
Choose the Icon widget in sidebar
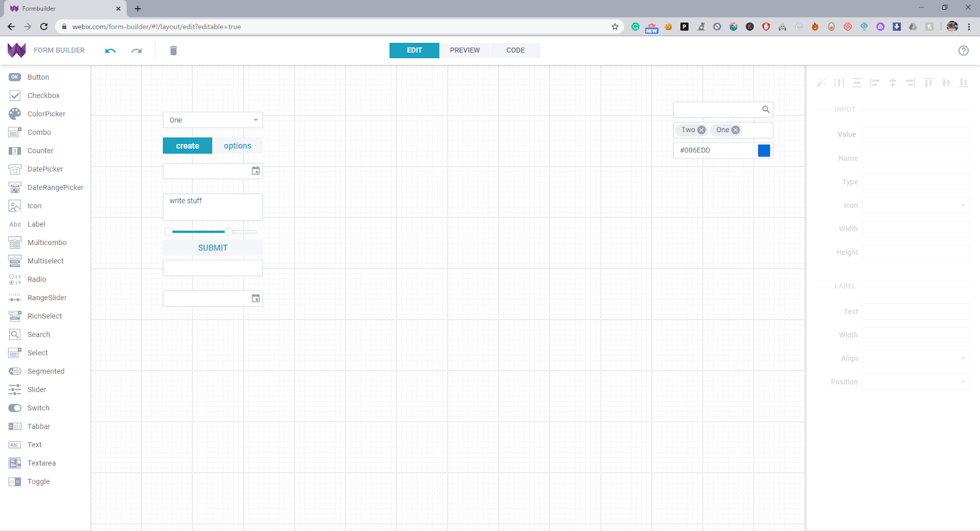pos(15,206)
